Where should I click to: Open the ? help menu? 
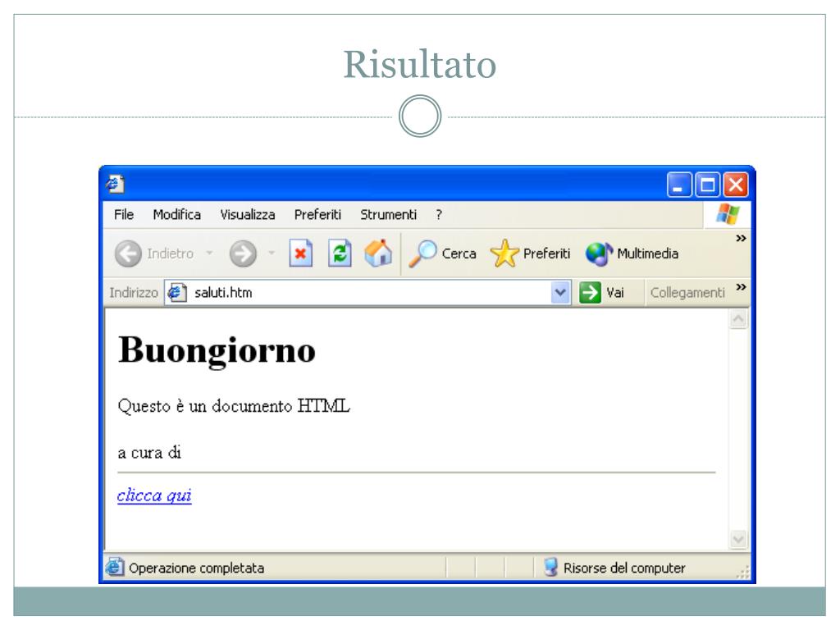click(x=439, y=215)
